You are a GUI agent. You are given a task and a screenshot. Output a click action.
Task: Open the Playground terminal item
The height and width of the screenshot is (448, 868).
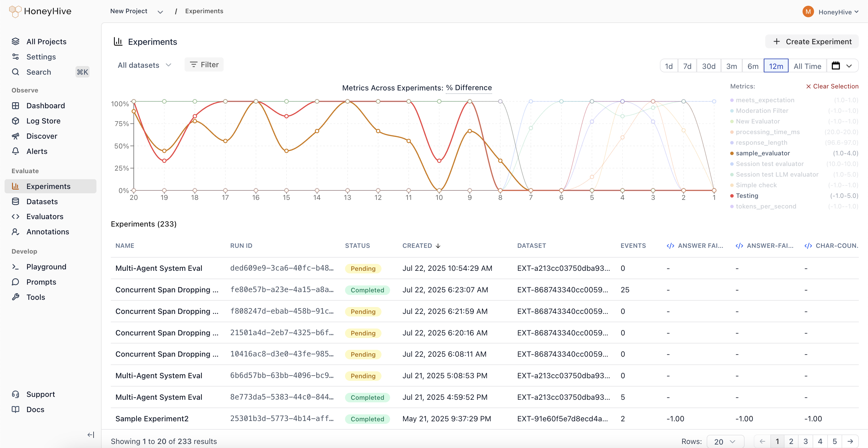(x=46, y=267)
